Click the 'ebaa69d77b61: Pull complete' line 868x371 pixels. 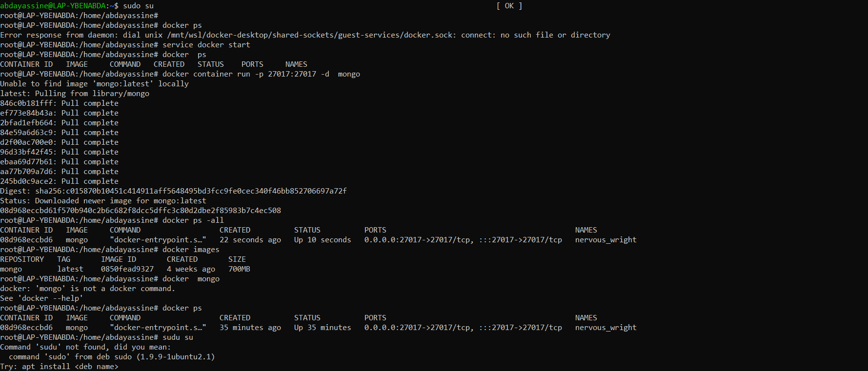(59, 162)
